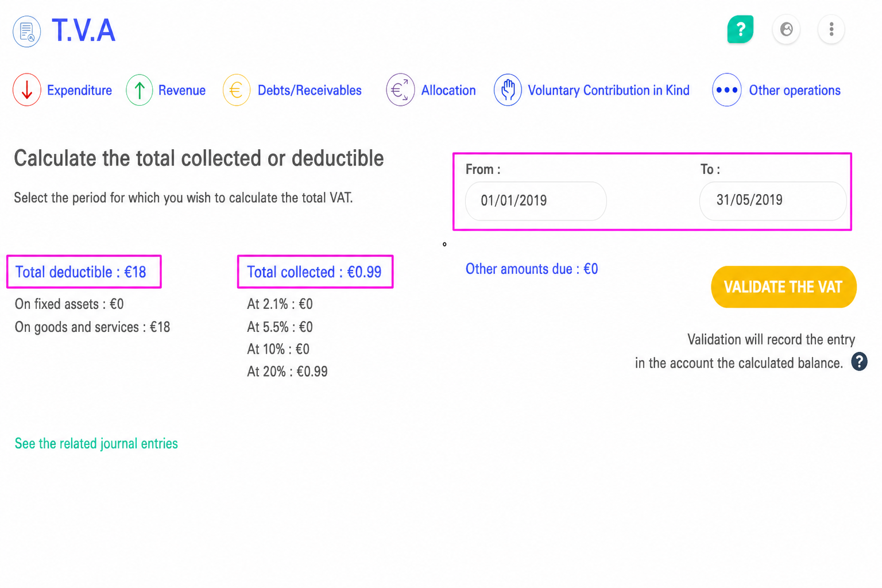
Task: Click the hand icon for Voluntary Contribution
Action: pyautogui.click(x=508, y=90)
